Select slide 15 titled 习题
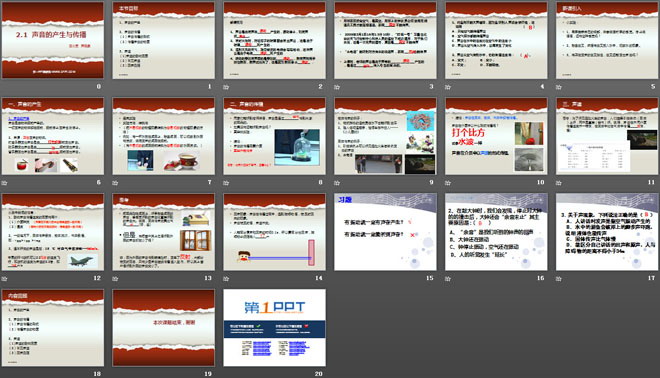The image size is (660, 378). click(x=385, y=232)
